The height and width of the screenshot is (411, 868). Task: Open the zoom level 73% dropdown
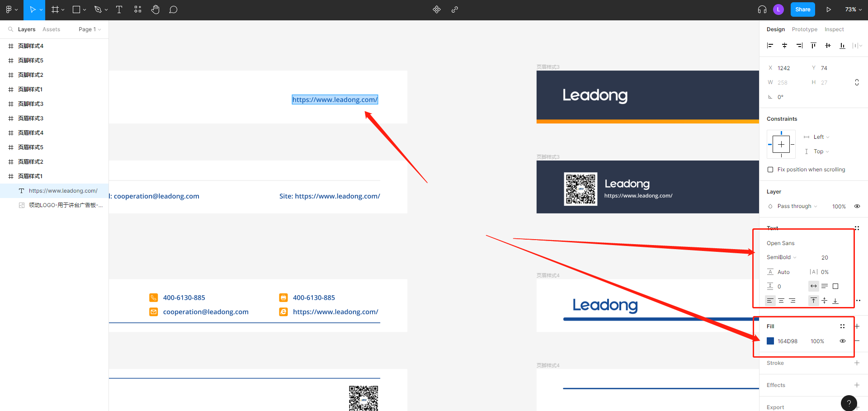coord(853,9)
